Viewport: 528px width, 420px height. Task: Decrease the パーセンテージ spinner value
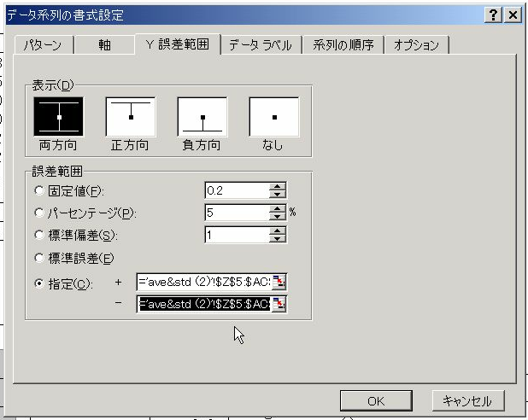tap(278, 217)
